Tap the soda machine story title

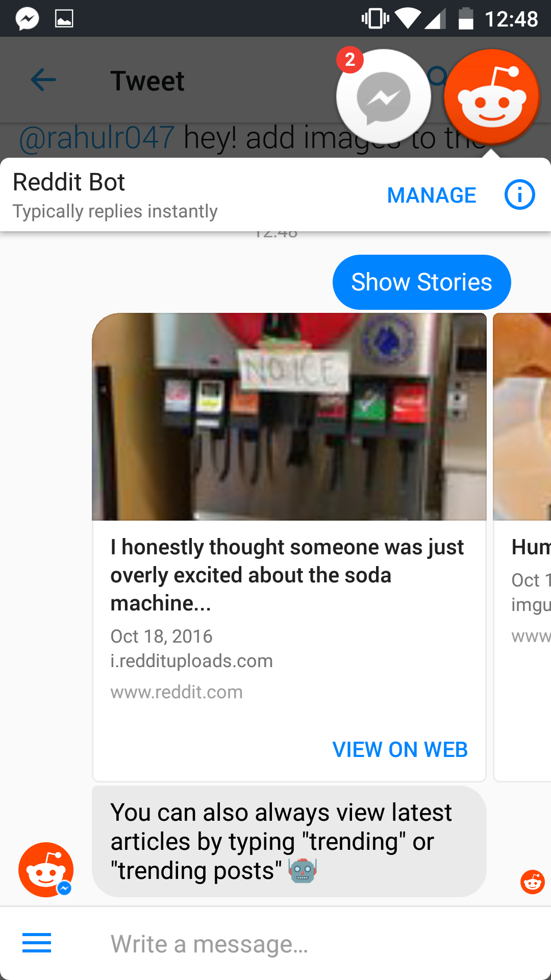coord(287,575)
